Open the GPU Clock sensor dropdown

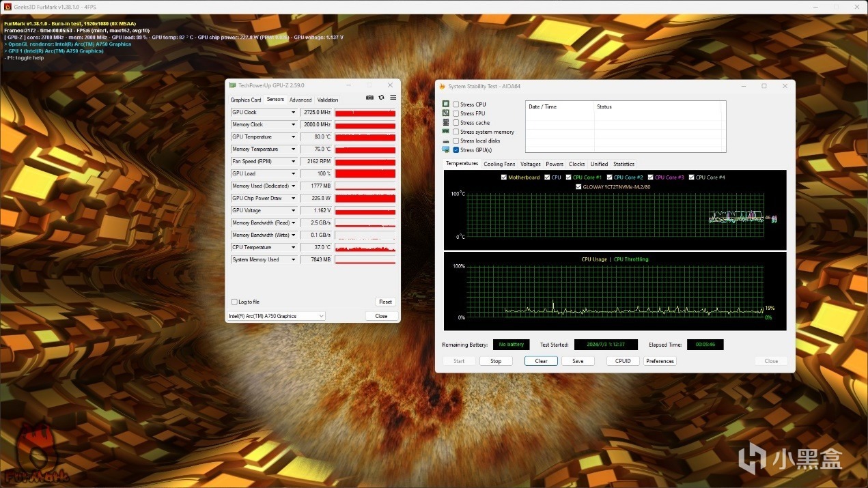294,113
